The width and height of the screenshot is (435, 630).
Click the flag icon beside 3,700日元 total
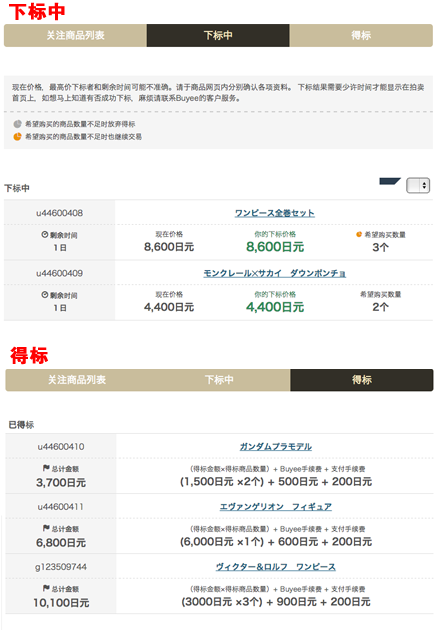(x=46, y=468)
